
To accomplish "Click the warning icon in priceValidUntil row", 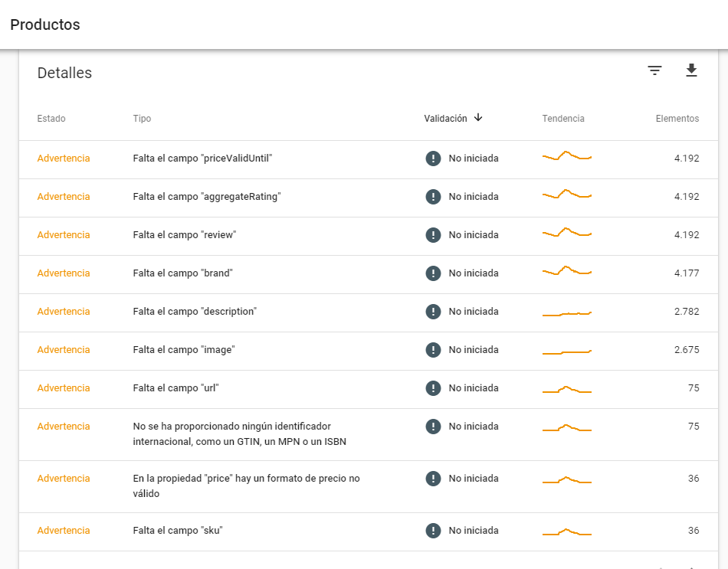I will (433, 159).
